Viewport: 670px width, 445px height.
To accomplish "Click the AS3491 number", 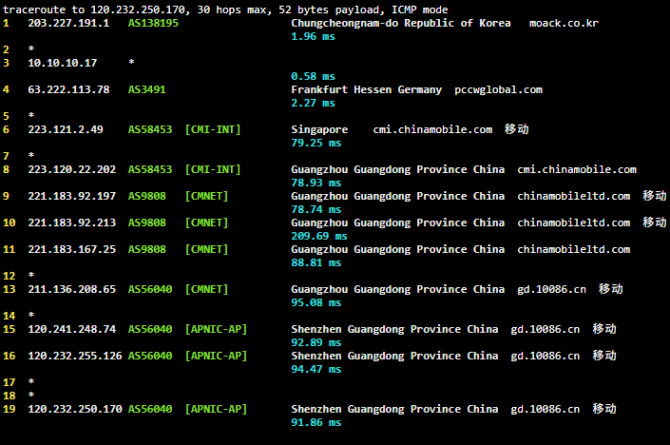I will [146, 89].
